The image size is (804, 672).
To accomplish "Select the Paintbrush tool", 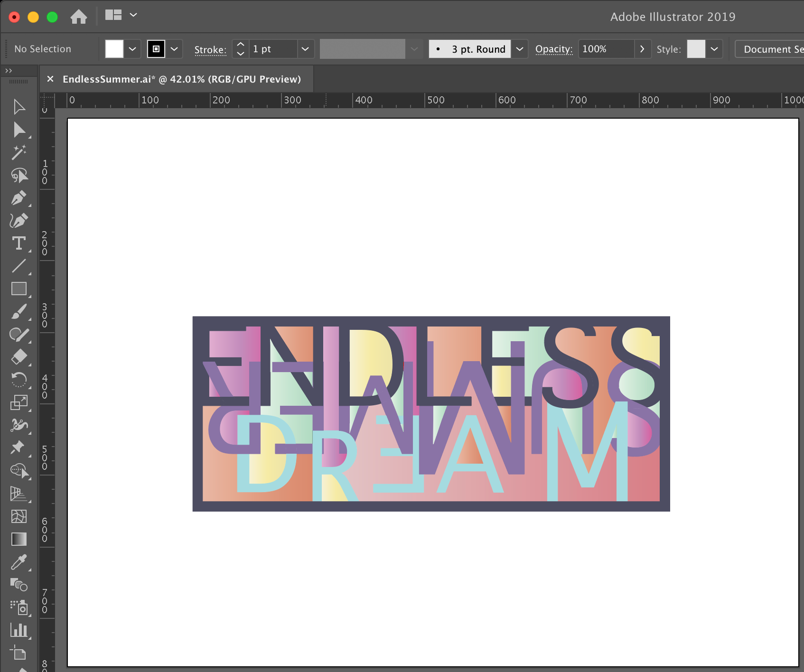I will point(19,312).
